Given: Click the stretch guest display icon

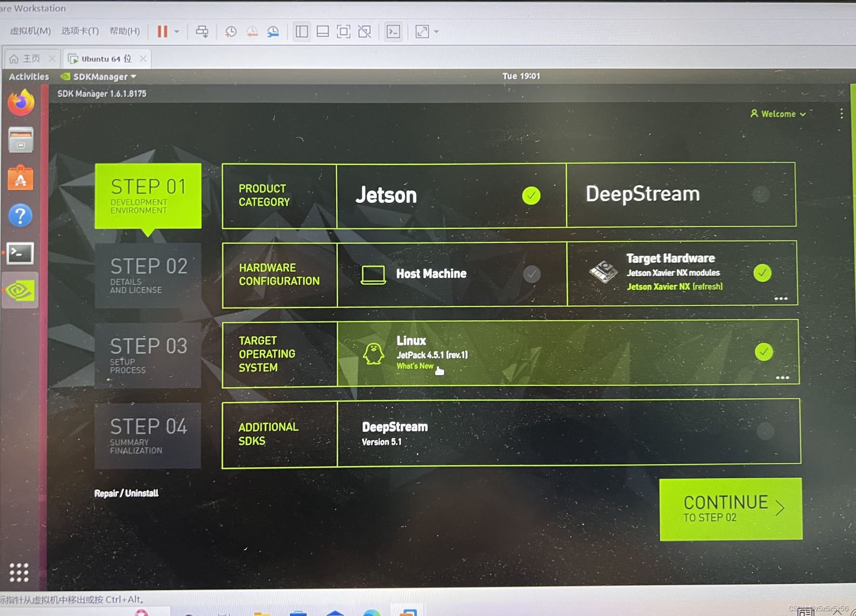Looking at the screenshot, I should 422,32.
